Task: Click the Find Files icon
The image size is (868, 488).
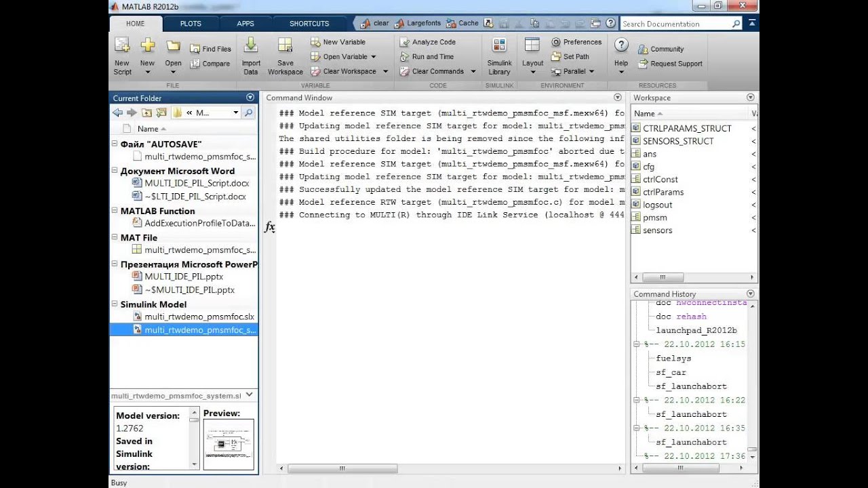Action: (x=195, y=49)
